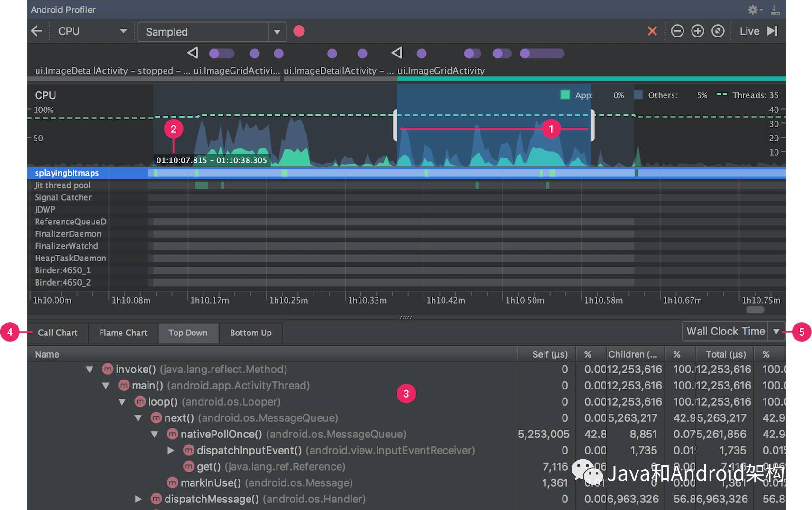Click the method icon beside main()
The height and width of the screenshot is (510, 812).
pyautogui.click(x=124, y=386)
